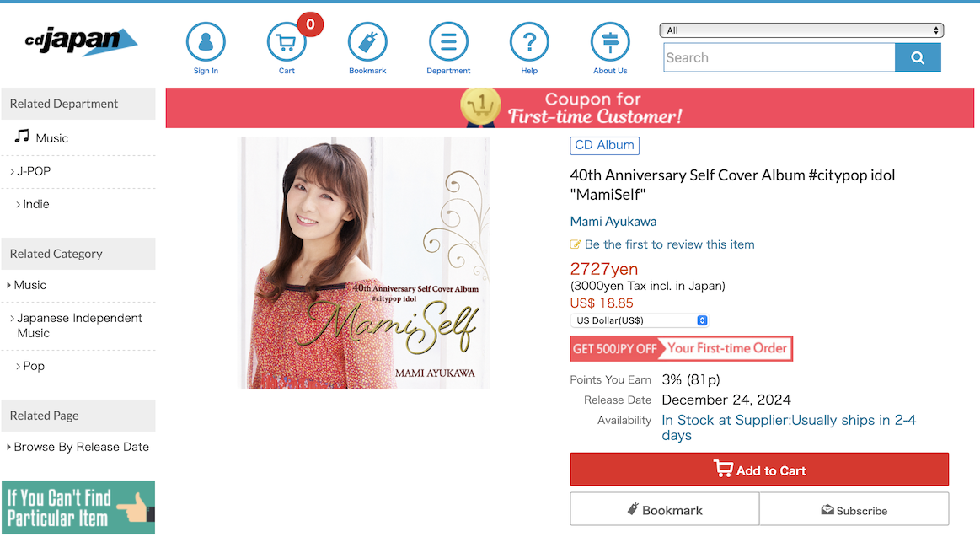Viewport: 980px width, 537px height.
Task: Open the Sign In icon
Action: (206, 42)
